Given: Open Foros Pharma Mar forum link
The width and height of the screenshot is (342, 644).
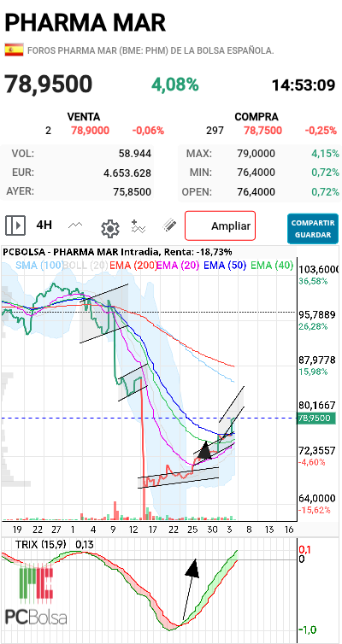Looking at the screenshot, I should [x=150, y=51].
